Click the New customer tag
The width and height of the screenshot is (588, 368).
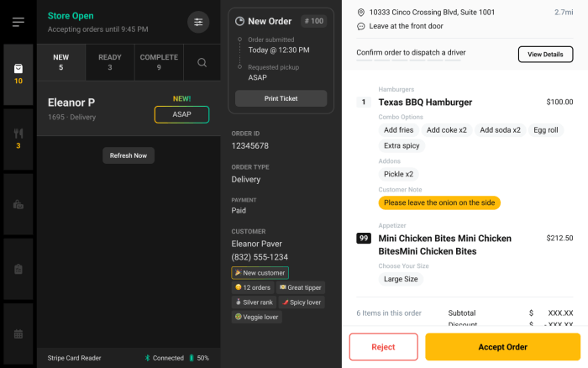tap(260, 273)
